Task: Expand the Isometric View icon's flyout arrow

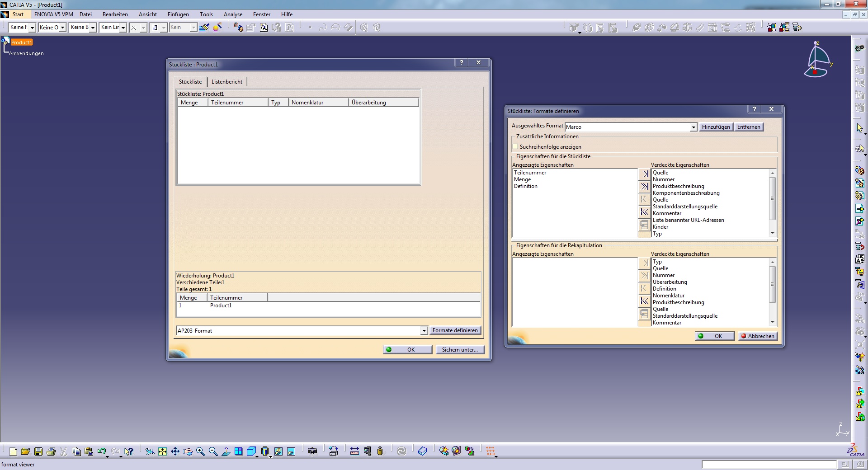Action: tap(257, 456)
